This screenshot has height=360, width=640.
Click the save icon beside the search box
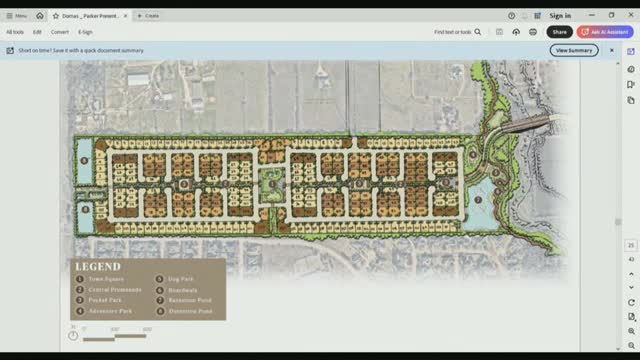click(499, 32)
